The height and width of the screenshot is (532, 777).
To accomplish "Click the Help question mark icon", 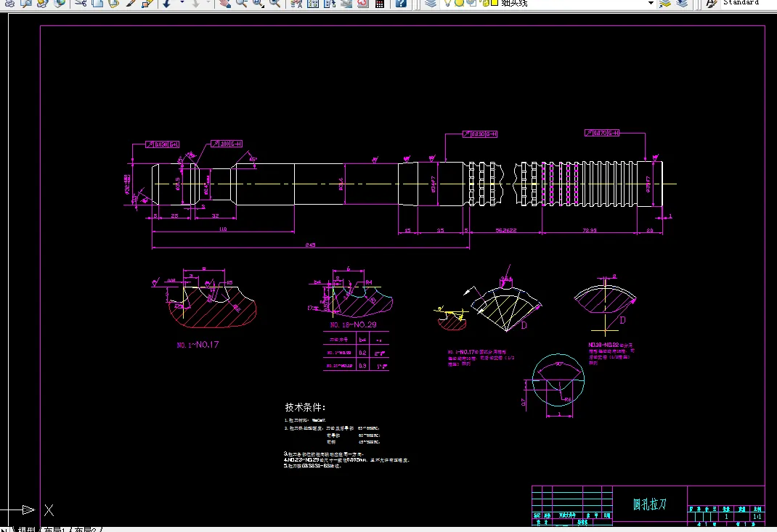I will coord(401,3).
